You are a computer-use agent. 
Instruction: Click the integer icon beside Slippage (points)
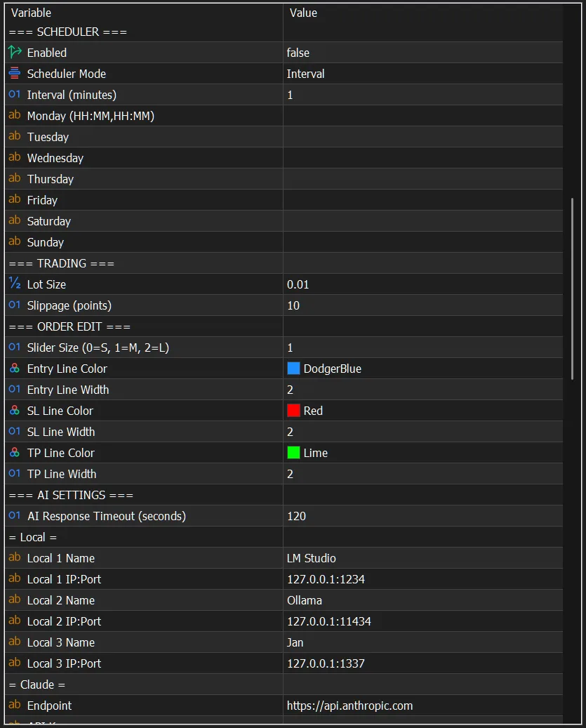[15, 305]
